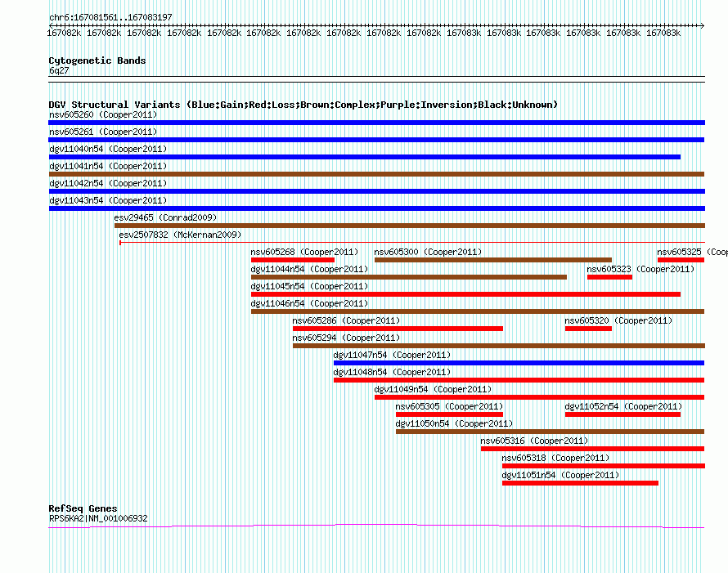Select the red bar of dgv11051n54
This screenshot has width=728, height=573.
coord(581,483)
